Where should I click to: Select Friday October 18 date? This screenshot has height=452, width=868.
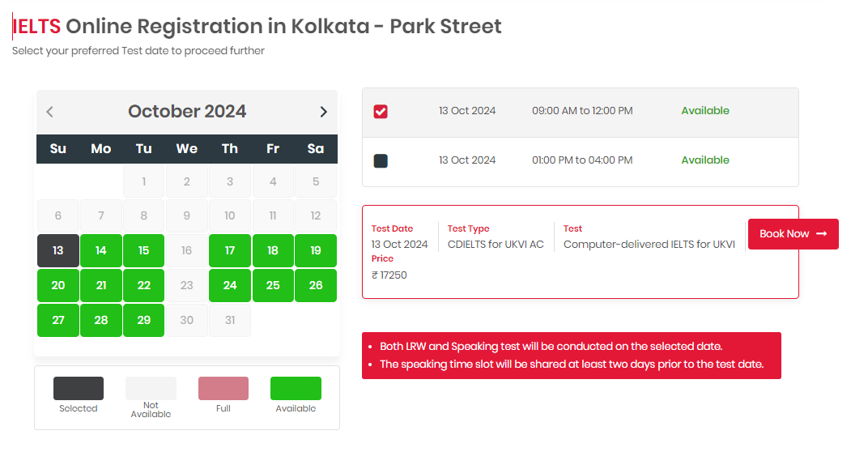(273, 250)
